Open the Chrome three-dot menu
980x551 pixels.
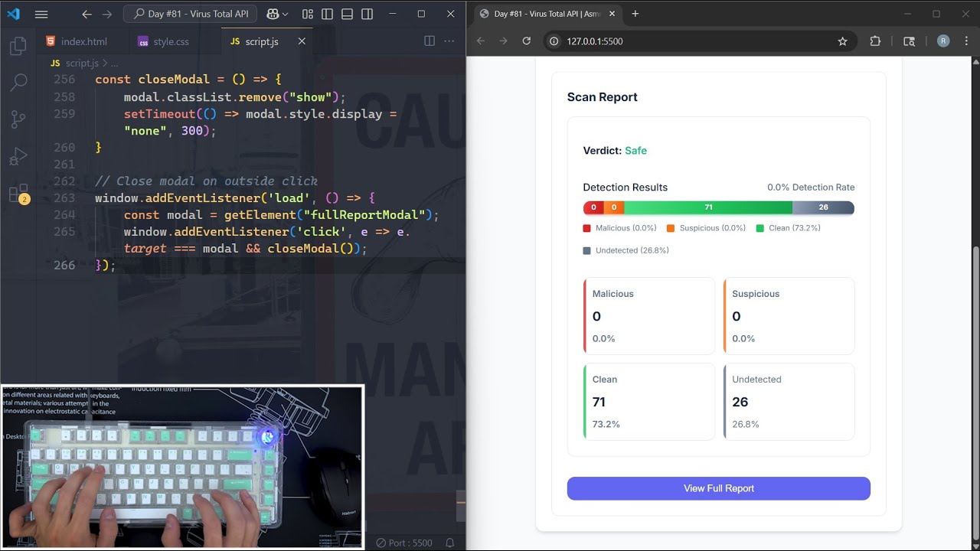[965, 41]
